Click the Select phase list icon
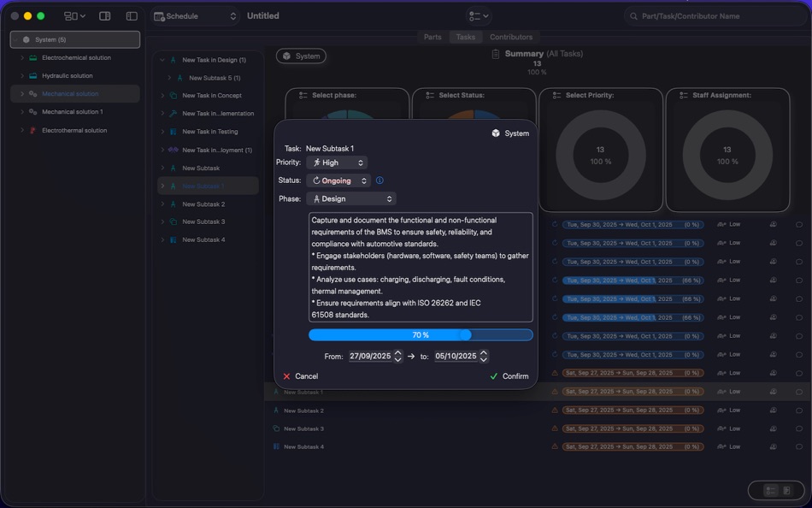The width and height of the screenshot is (812, 508). 303,96
